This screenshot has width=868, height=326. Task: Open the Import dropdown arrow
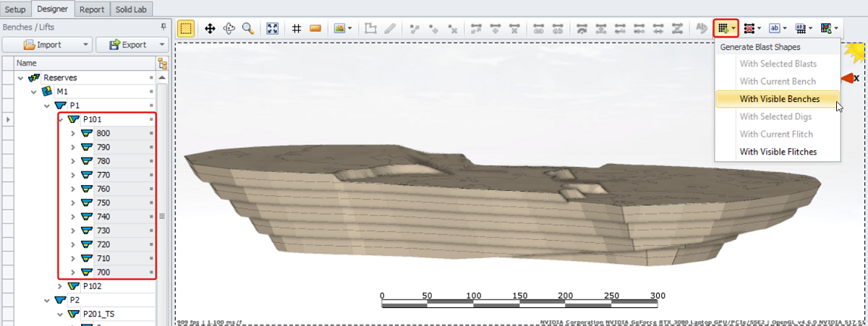[86, 45]
